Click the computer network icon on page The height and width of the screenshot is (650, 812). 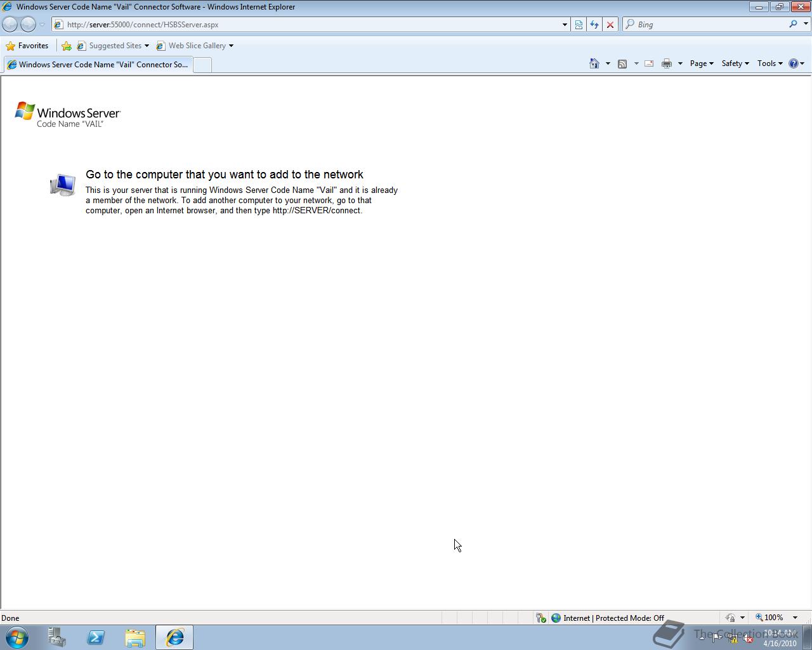pyautogui.click(x=63, y=185)
